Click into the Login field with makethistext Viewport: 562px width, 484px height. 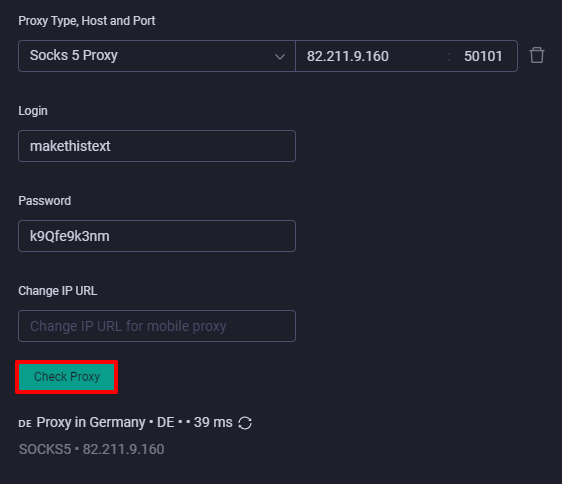pyautogui.click(x=157, y=146)
